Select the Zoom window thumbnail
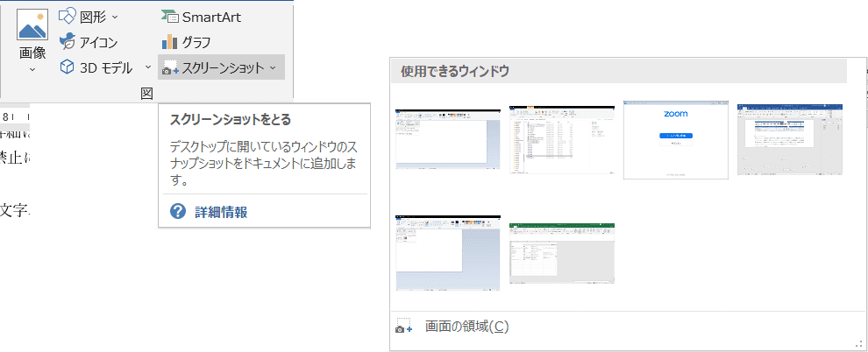 675,139
